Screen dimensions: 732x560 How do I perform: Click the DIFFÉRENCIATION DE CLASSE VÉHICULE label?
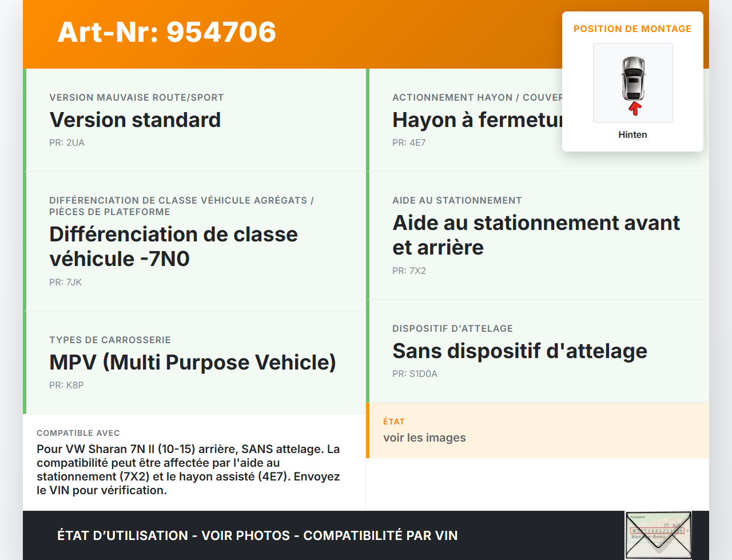182,206
